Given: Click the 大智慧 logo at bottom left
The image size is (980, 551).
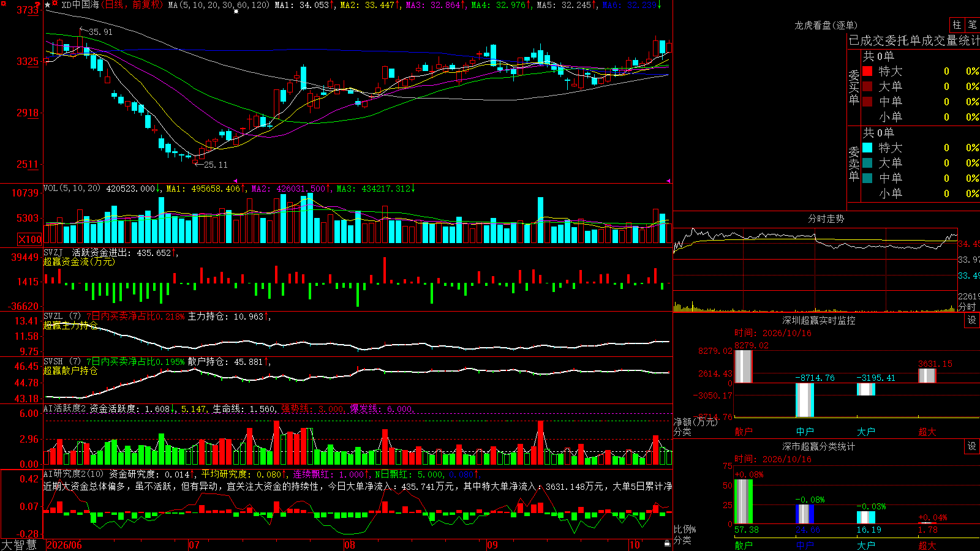Looking at the screenshot, I should (x=19, y=544).
